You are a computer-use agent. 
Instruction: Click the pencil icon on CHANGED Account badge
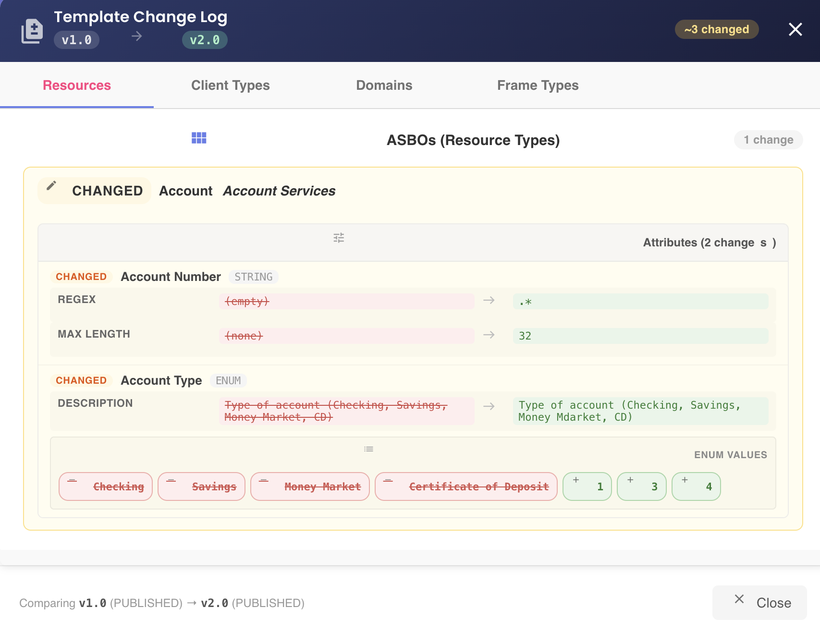pos(51,185)
